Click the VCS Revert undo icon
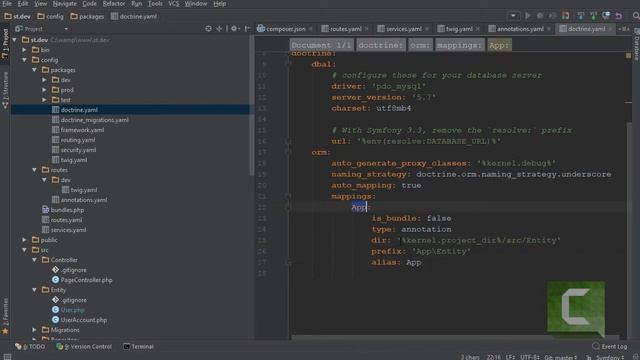This screenshot has width=640, height=360. tap(619, 16)
